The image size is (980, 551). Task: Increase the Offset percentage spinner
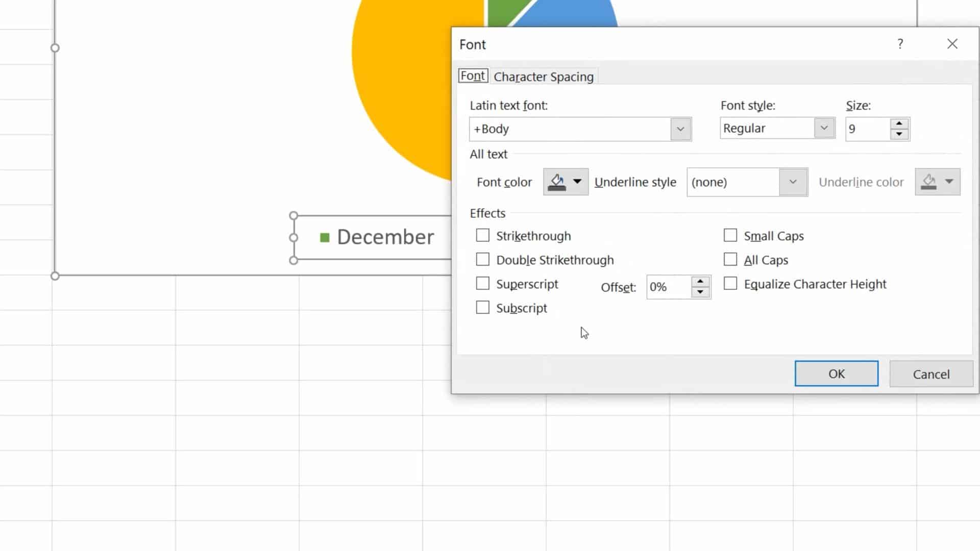pos(700,282)
